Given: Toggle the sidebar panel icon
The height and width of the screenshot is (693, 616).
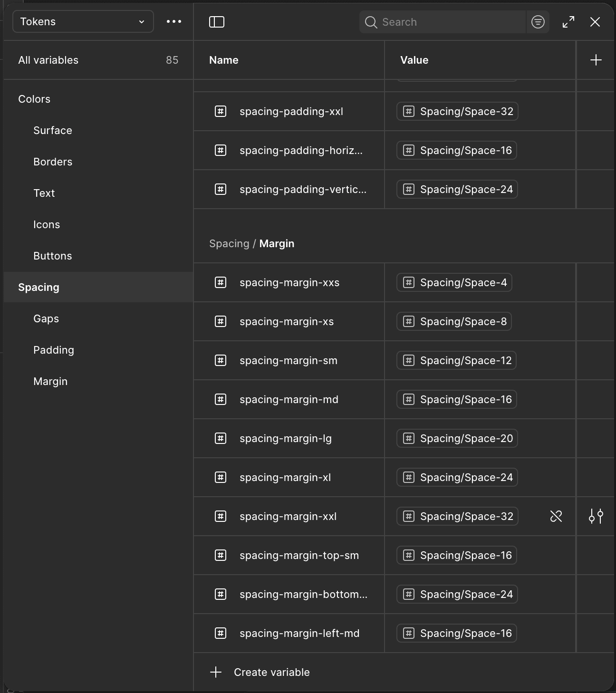Looking at the screenshot, I should click(217, 22).
